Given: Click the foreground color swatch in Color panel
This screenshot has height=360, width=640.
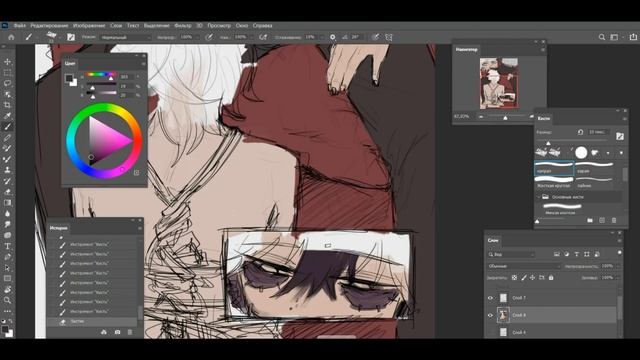Looking at the screenshot, I should [69, 78].
